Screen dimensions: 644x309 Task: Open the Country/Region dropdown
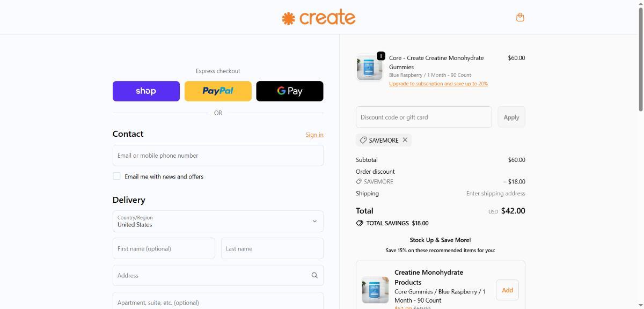(x=218, y=221)
